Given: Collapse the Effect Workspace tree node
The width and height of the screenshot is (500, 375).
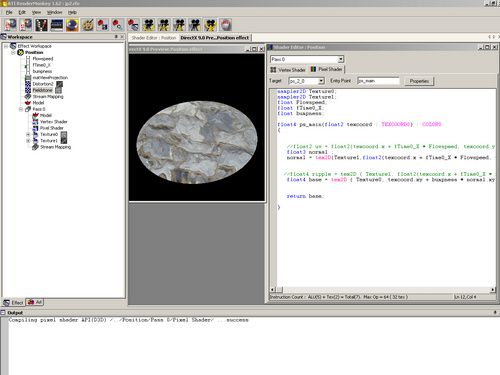Looking at the screenshot, I should [6, 46].
